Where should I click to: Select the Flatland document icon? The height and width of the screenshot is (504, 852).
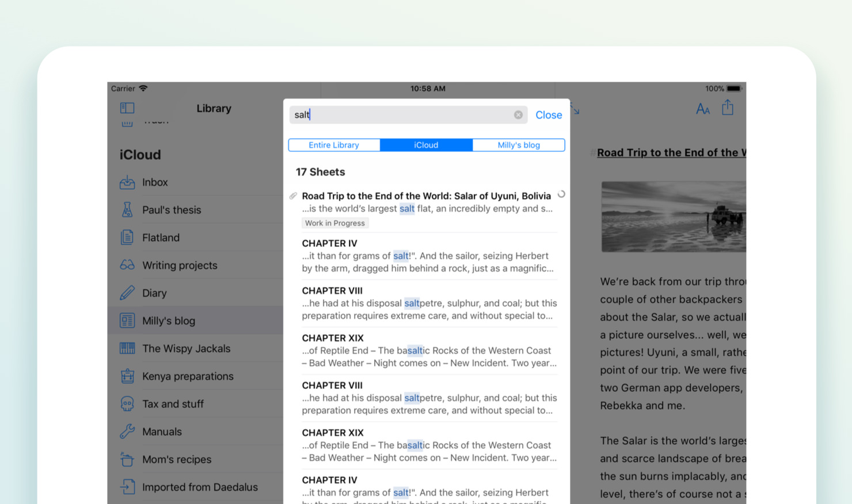(127, 238)
